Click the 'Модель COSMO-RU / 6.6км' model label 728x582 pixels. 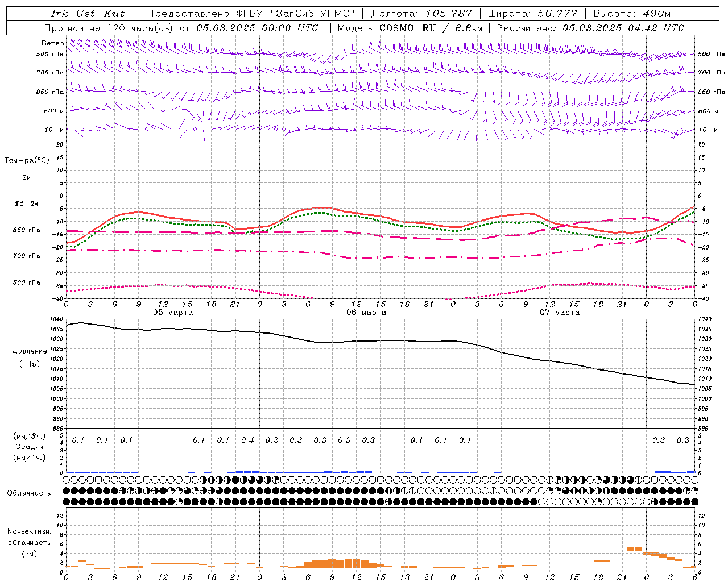[410, 28]
